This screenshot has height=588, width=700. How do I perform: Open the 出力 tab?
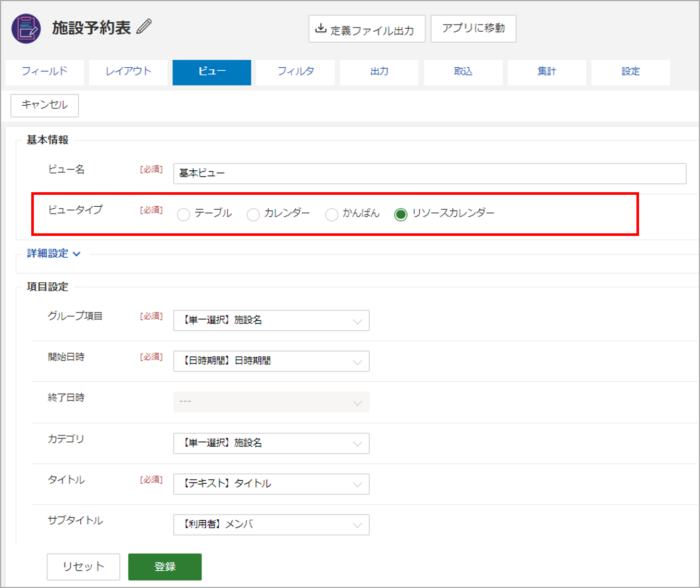pyautogui.click(x=379, y=72)
